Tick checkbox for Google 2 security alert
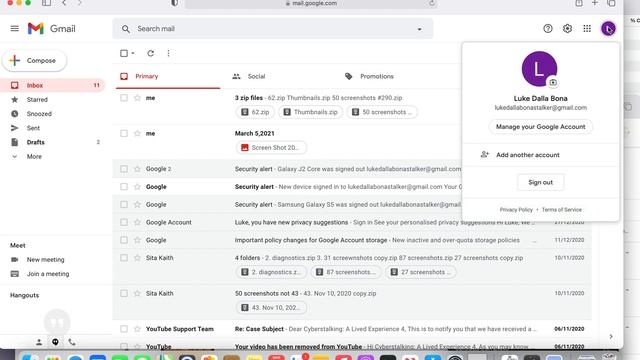This screenshot has width=640, height=360. point(124,169)
